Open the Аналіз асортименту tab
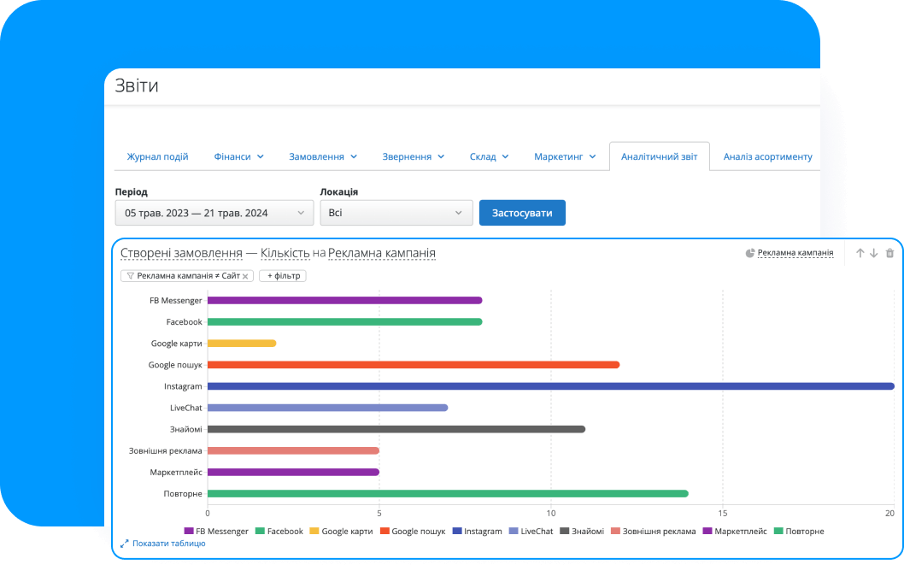 [x=767, y=156]
